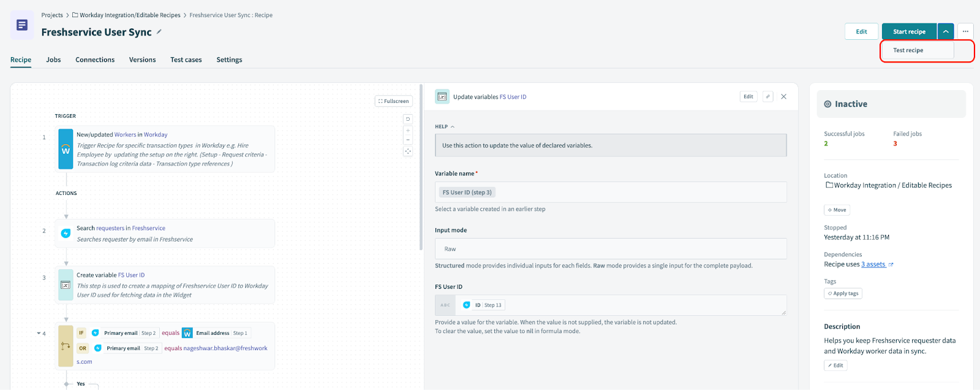Viewport: 980px width, 390px height.
Task: Click the Update variables icon in the panel header
Action: coord(442,96)
